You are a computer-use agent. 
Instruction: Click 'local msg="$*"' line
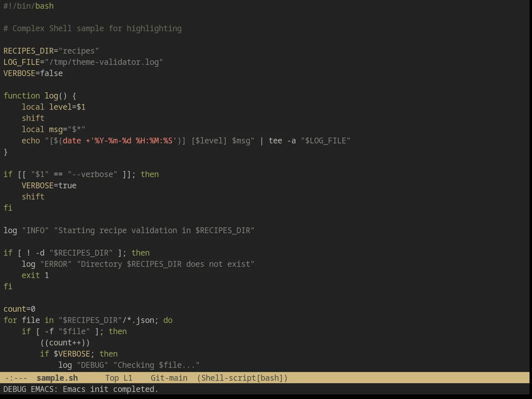click(x=54, y=130)
